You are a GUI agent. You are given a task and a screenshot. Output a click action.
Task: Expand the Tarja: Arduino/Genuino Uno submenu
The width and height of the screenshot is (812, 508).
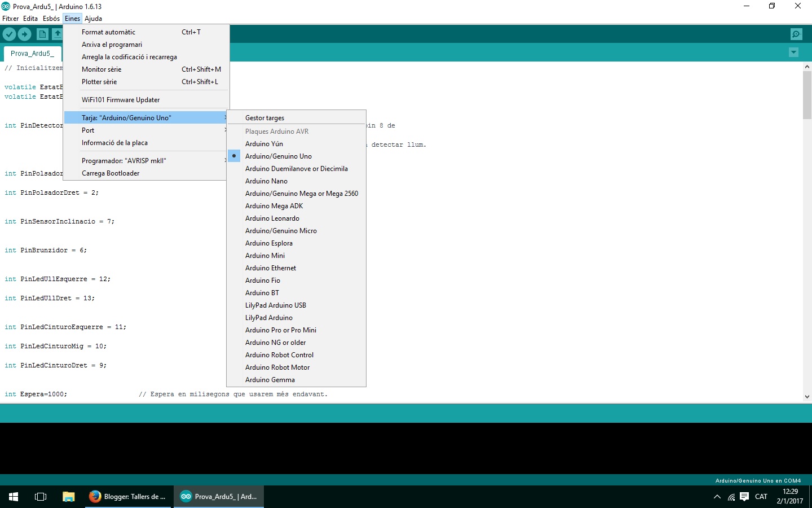point(146,118)
